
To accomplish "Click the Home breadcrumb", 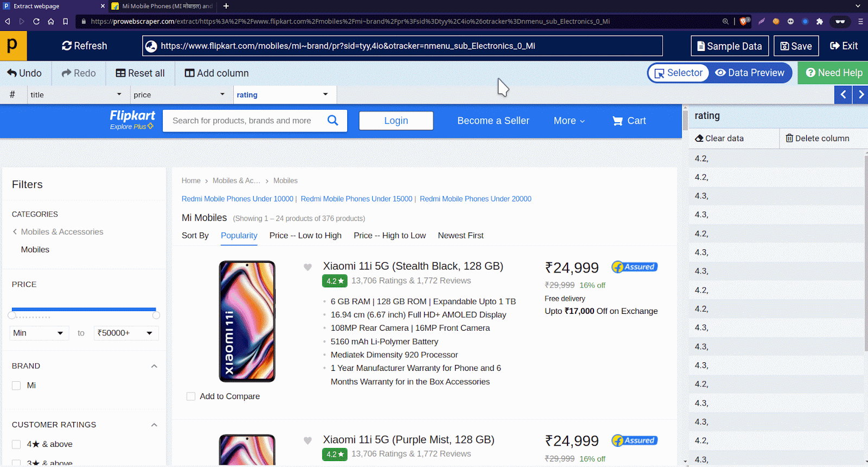I will coord(191,181).
